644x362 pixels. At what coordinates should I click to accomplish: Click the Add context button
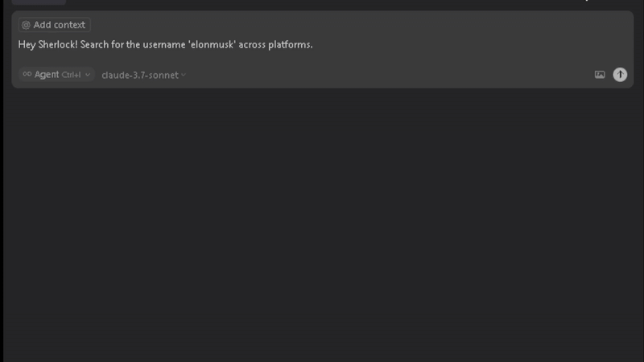54,25
